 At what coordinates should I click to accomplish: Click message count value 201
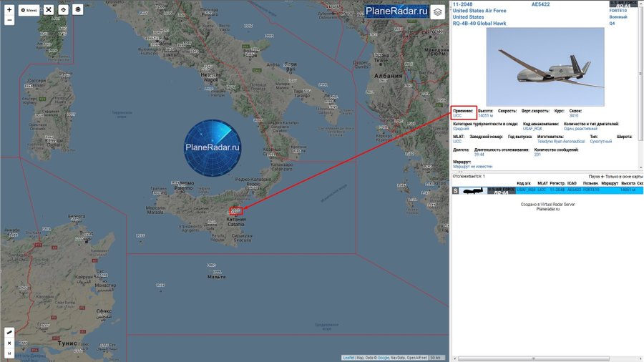coord(537,155)
